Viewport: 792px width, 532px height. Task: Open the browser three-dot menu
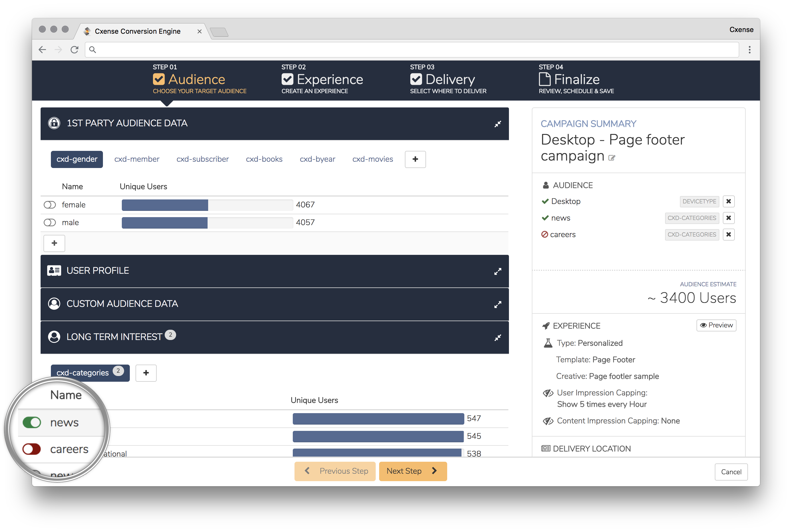point(749,50)
